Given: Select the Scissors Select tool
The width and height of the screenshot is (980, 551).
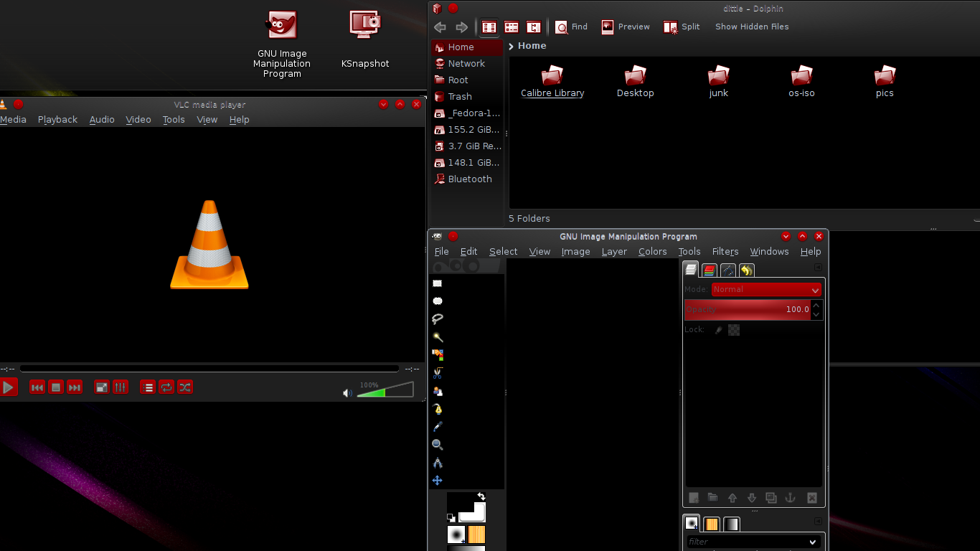Looking at the screenshot, I should pos(438,373).
